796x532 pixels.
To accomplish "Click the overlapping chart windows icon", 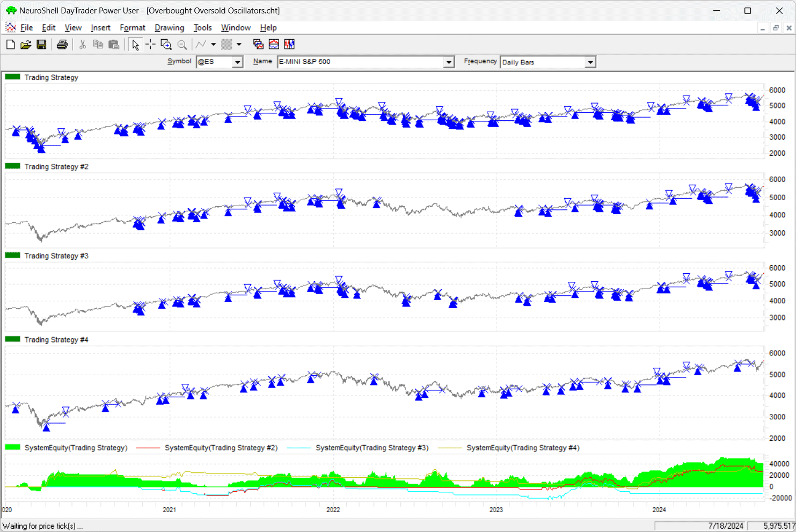I will (x=258, y=45).
